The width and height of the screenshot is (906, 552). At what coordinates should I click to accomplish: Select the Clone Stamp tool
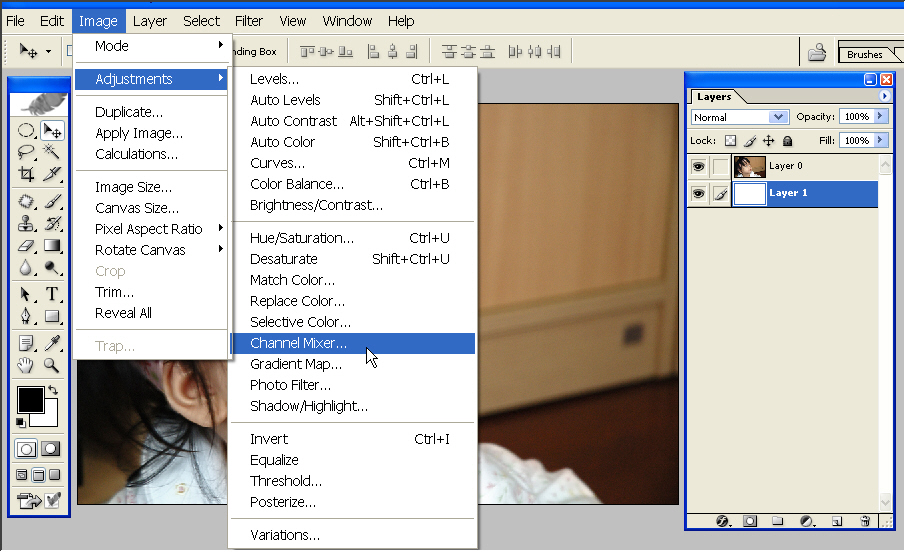click(x=26, y=223)
